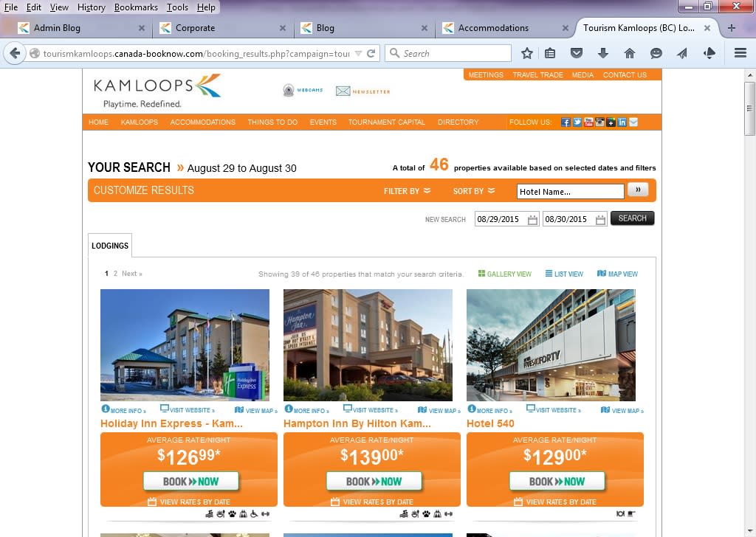Visit the Kamloops Facebook page icon
This screenshot has height=537, width=756.
tap(566, 122)
